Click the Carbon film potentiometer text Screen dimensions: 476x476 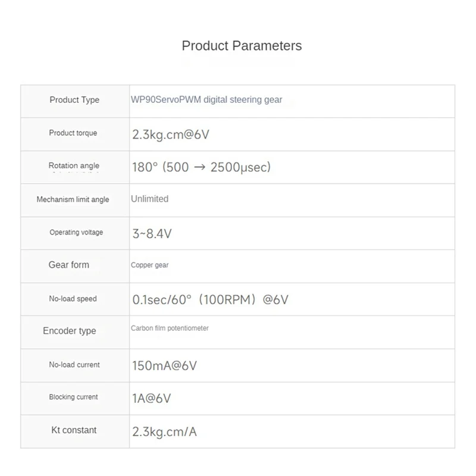(x=170, y=328)
